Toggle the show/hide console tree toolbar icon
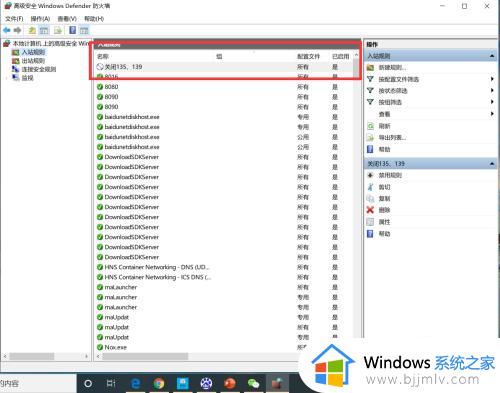The image size is (500, 393). pos(44,31)
